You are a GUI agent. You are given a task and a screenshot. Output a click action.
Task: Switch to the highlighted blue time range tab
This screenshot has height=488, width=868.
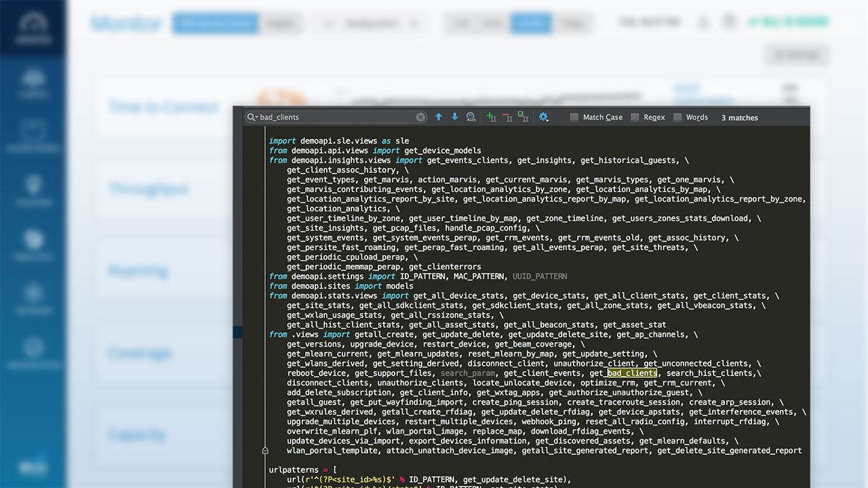tap(532, 22)
